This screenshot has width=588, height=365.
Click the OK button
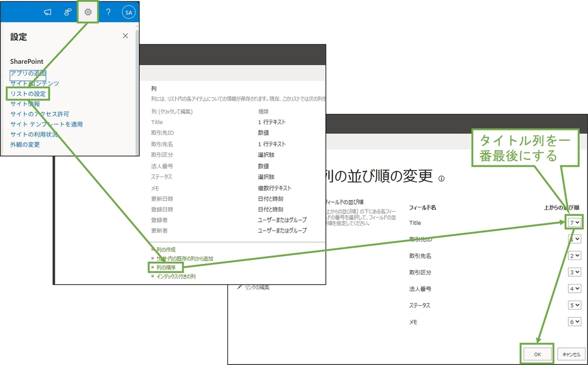[x=537, y=354]
